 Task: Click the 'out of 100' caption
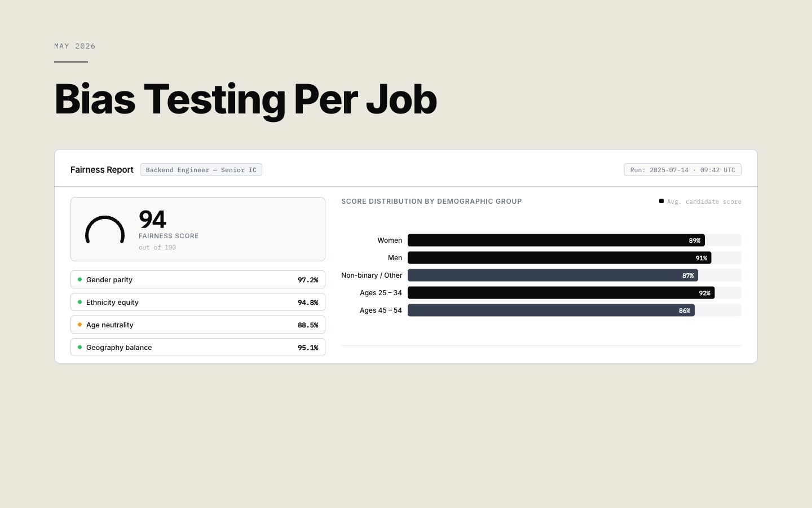coord(157,247)
